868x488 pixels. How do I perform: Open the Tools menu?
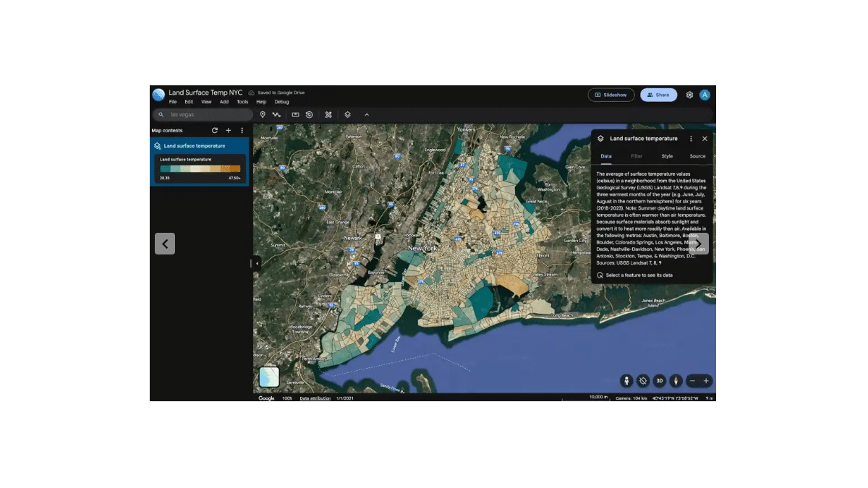point(242,102)
